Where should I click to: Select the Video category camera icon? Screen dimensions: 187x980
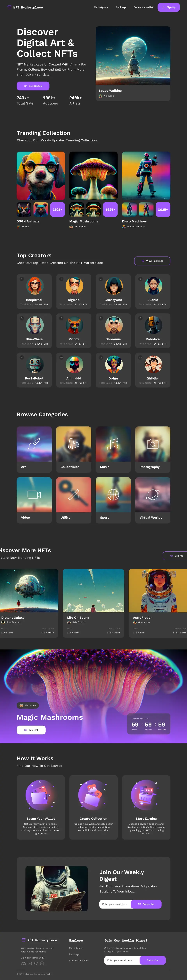34,494
